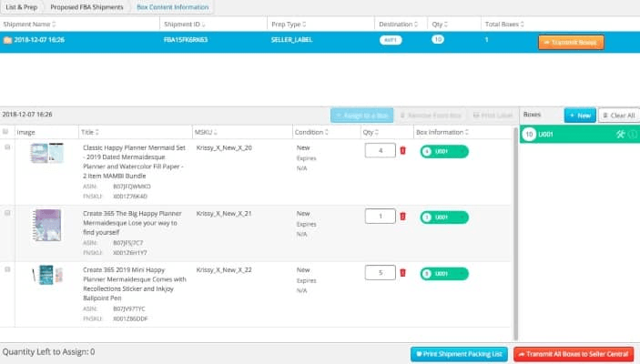640x364 pixels.
Task: Click ASIN B07JV97TYC value
Action: (x=129, y=308)
